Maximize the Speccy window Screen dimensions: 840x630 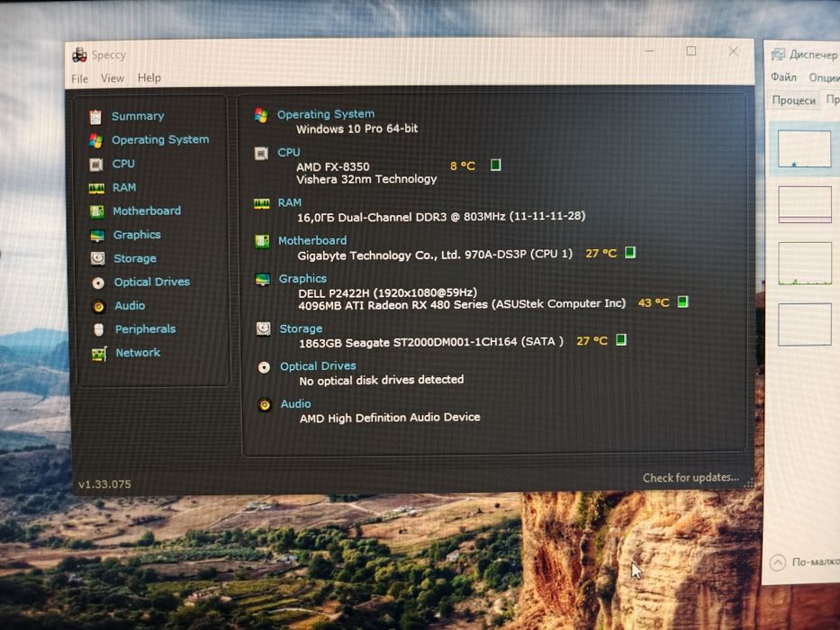coord(691,51)
